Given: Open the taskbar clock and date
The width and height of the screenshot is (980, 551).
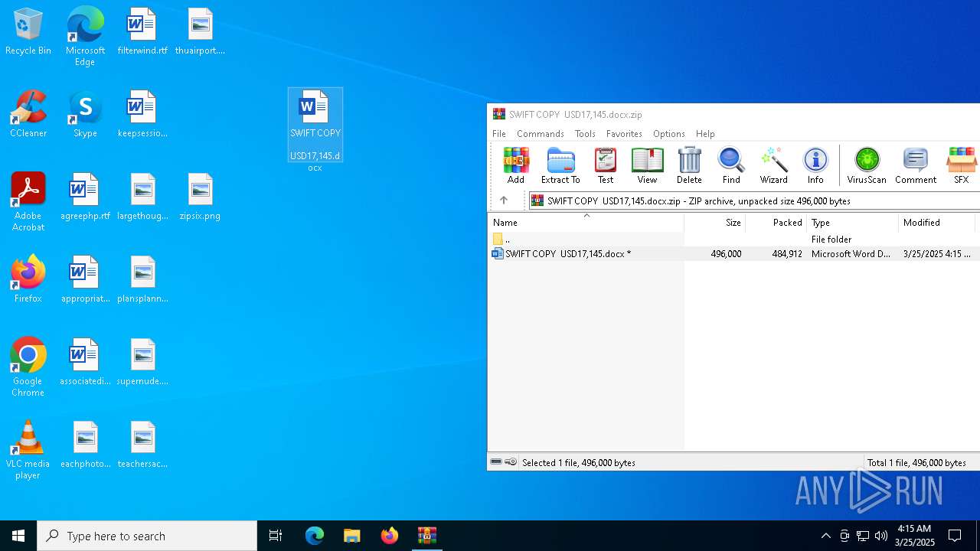Looking at the screenshot, I should pos(914,536).
